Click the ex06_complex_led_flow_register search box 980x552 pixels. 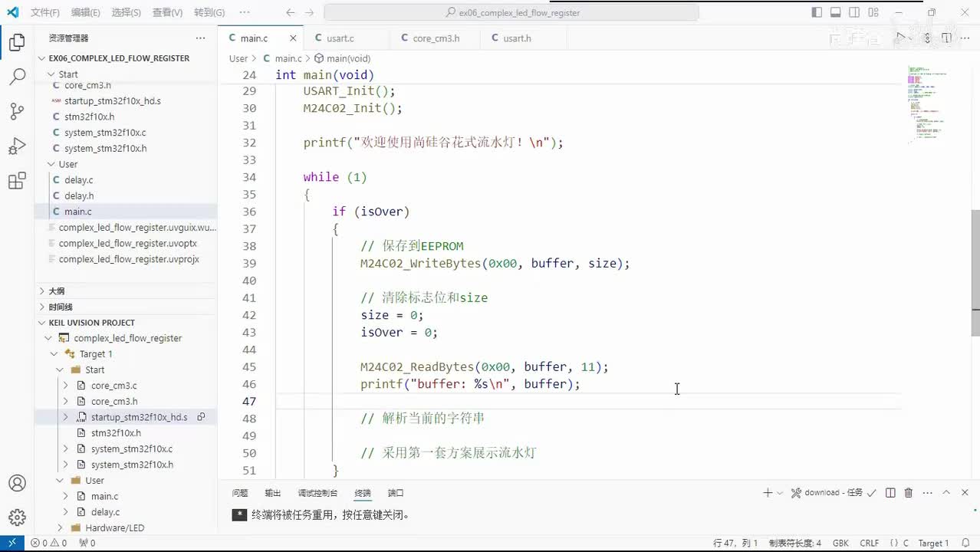[511, 12]
